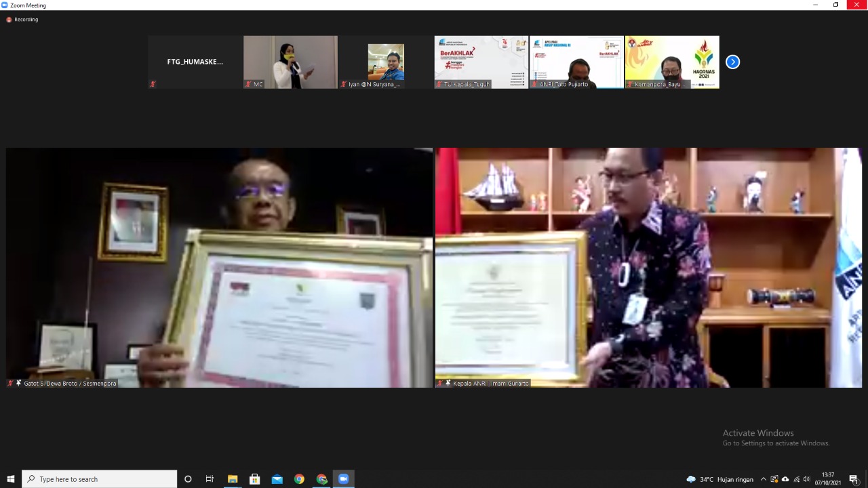
Task: Open the notification action center
Action: pyautogui.click(x=854, y=479)
